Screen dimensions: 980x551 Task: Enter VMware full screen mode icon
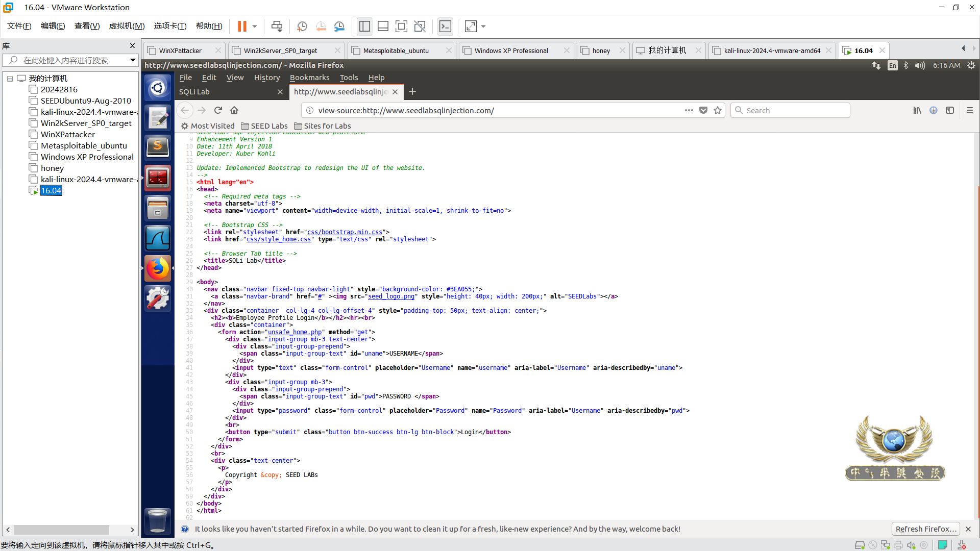(x=401, y=26)
